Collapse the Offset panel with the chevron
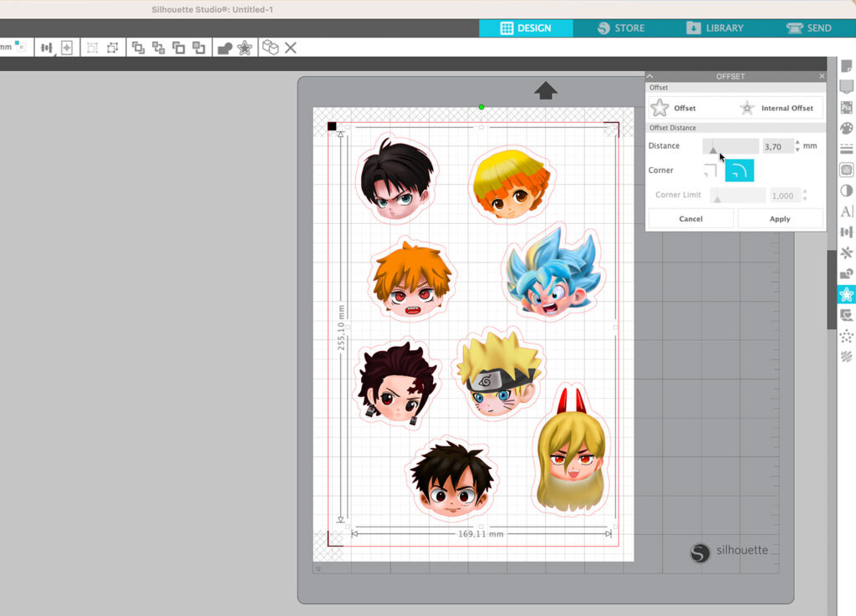This screenshot has width=856, height=616. point(650,76)
